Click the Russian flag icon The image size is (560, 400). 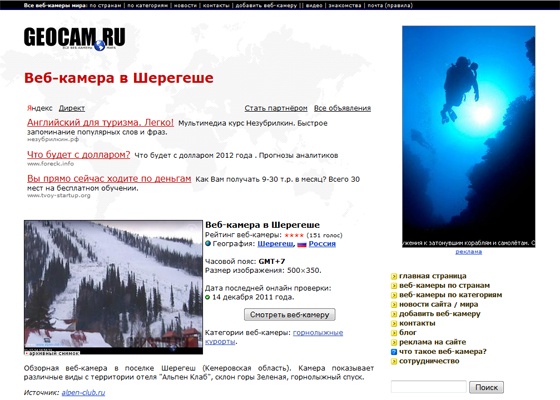tap(302, 245)
